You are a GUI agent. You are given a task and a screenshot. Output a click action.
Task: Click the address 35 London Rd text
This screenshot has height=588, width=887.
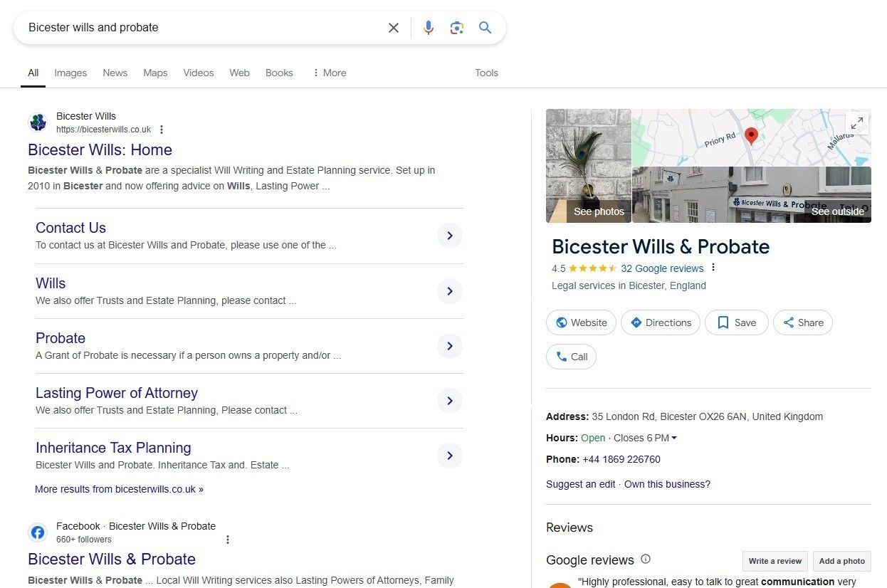coord(707,416)
